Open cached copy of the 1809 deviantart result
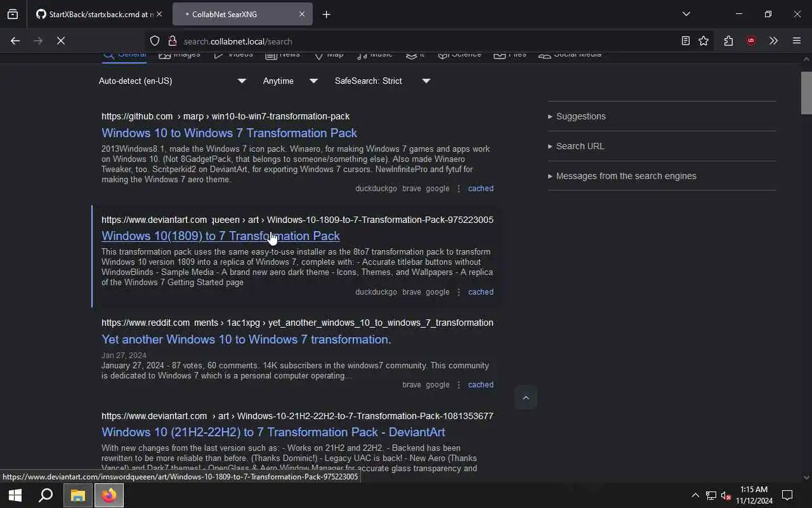Viewport: 812px width, 508px height. [x=481, y=292]
